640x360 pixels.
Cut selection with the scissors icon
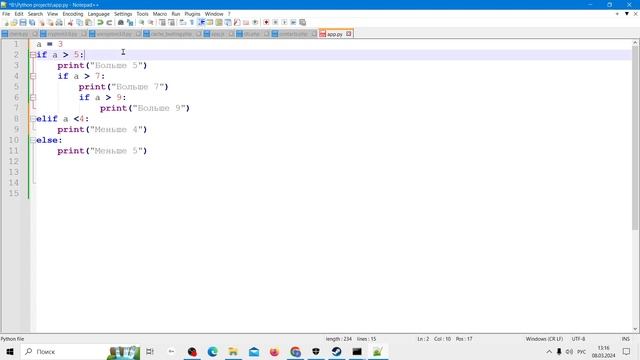[x=70, y=22]
